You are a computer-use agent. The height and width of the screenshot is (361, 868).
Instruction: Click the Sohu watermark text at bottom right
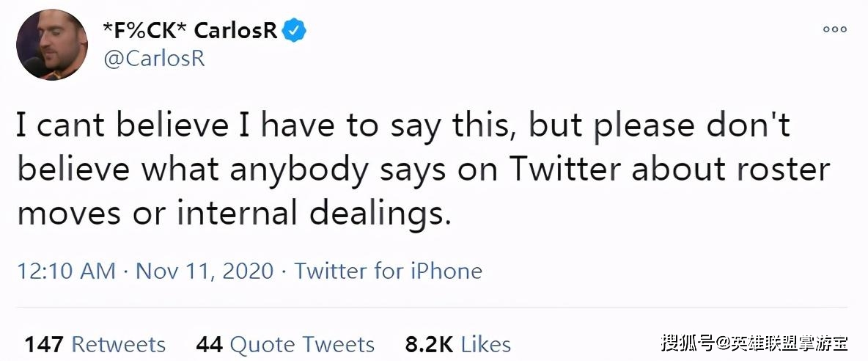[754, 343]
